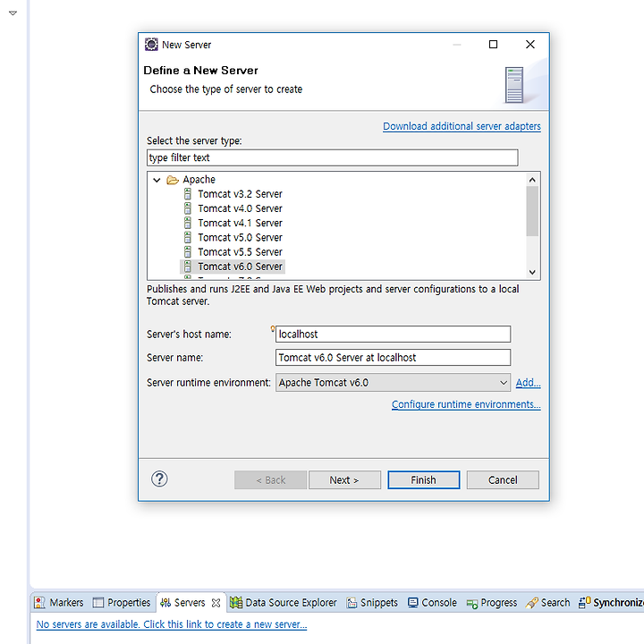Click the Tomcat v6.0 Server icon
Image resolution: width=644 pixels, height=644 pixels.
coord(188,267)
